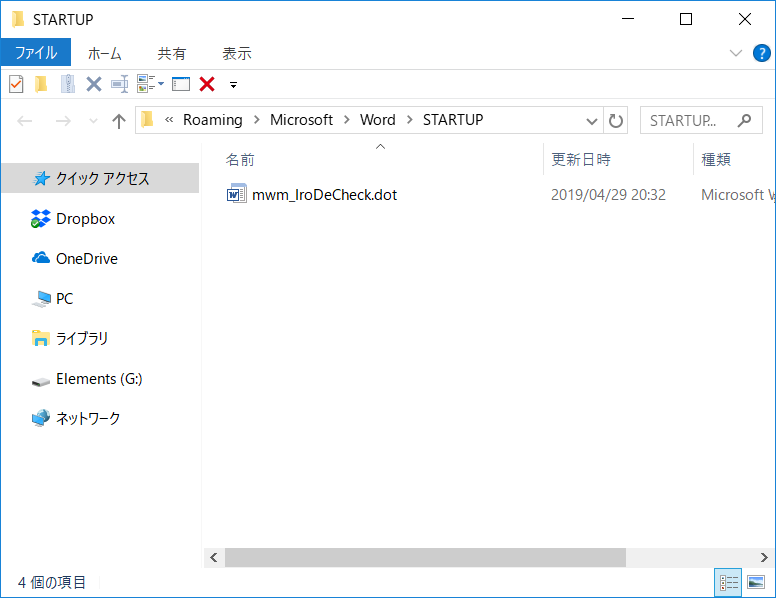Sort files by 更新日時 column header
The width and height of the screenshot is (776, 598).
(x=581, y=159)
